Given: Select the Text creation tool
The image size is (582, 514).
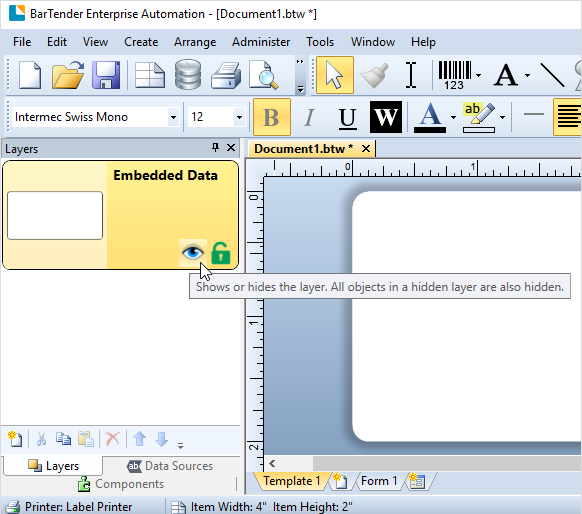Looking at the screenshot, I should (506, 75).
